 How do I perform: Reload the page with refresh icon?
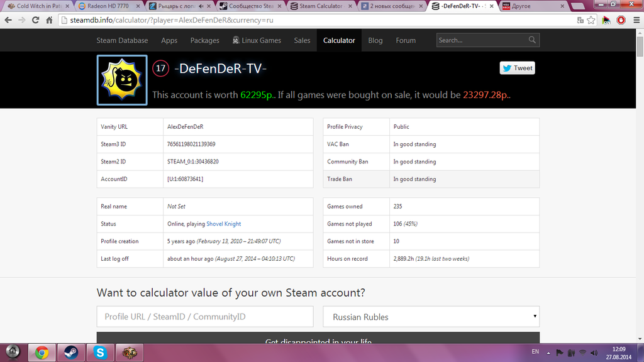(x=36, y=20)
